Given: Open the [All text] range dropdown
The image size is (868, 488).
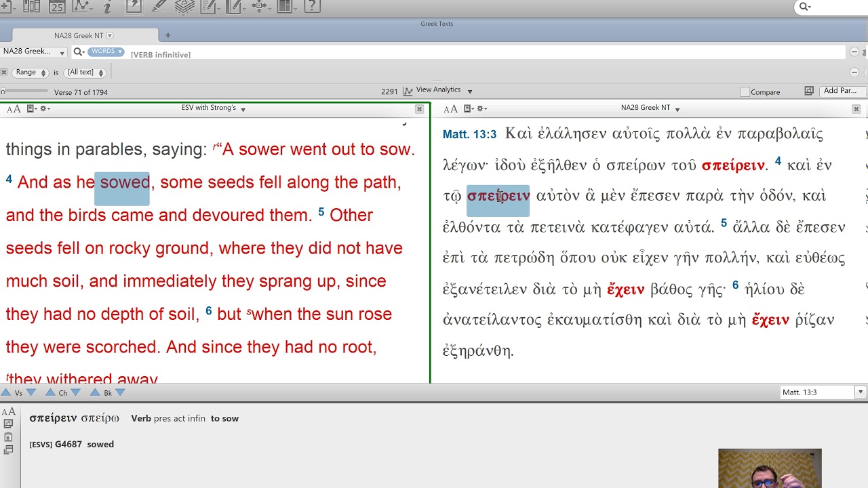Looking at the screenshot, I should pos(85,73).
